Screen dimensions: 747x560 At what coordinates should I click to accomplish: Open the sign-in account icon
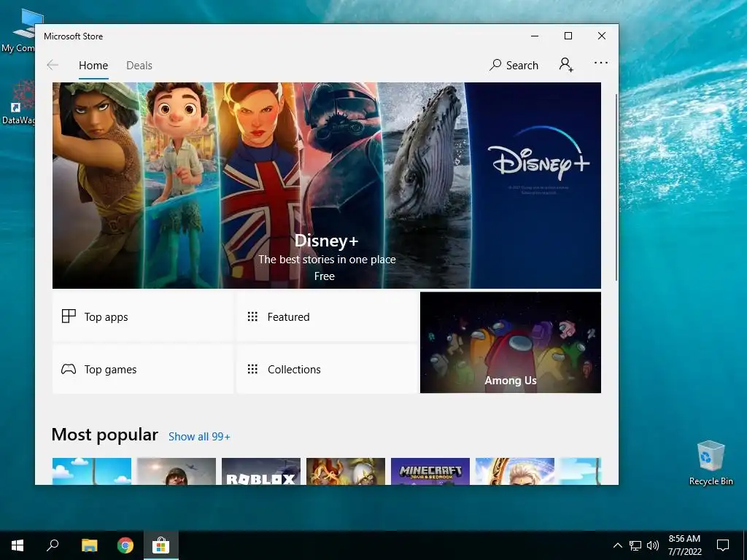point(566,64)
